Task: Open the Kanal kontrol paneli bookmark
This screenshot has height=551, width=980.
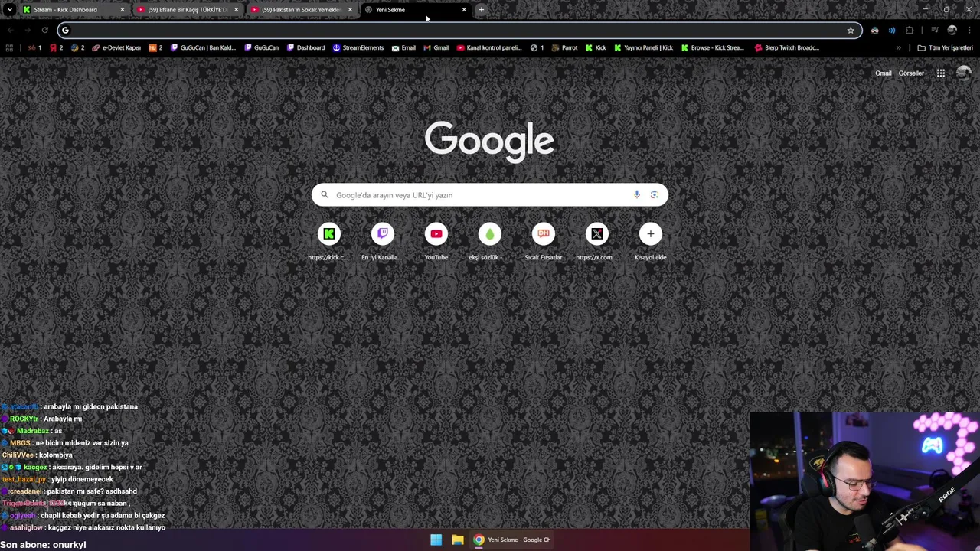Action: point(488,47)
